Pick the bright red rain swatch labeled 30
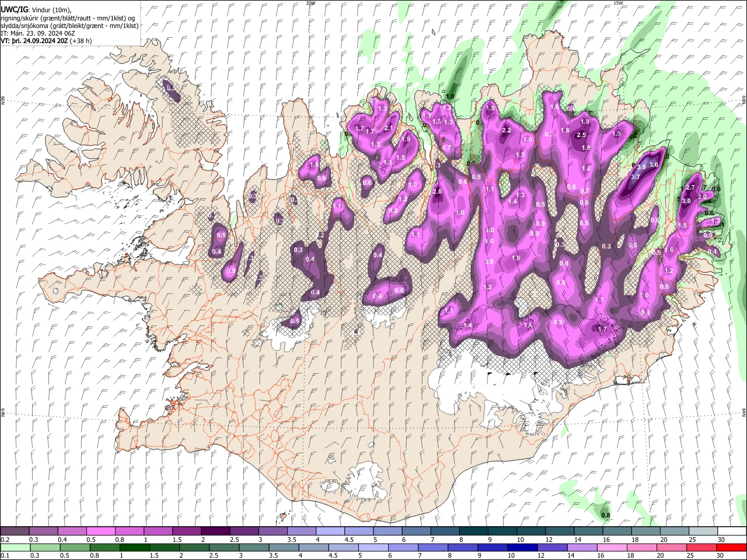Image resolution: width=747 pixels, height=560 pixels. pos(732,547)
